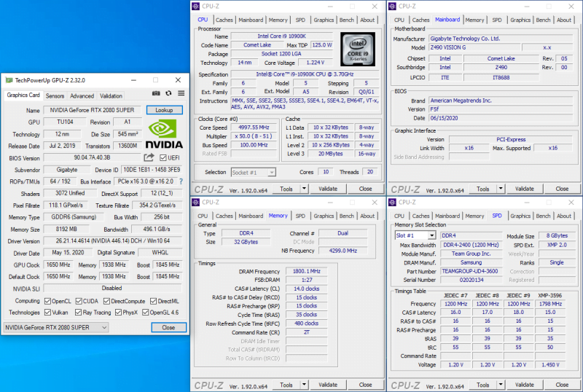This screenshot has width=583, height=392.
Task: Toggle the DirectML checkbox
Action: tap(153, 301)
